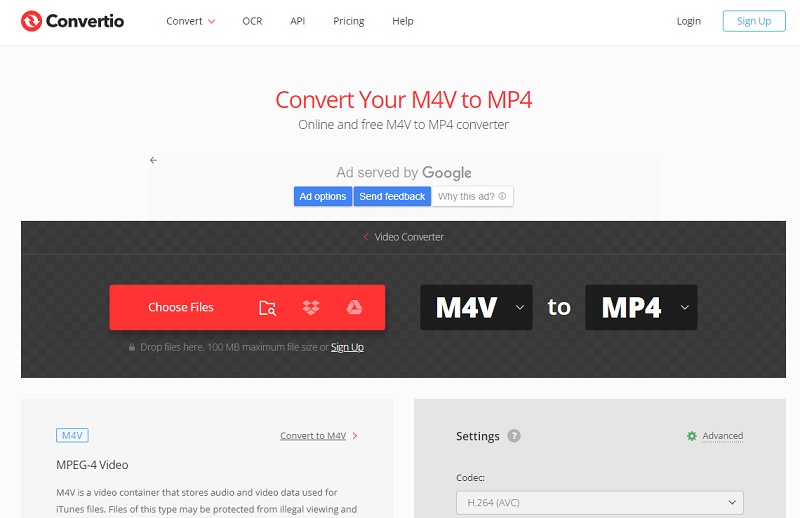Click the 'Ad served by Google' text
Screen dimensions: 800x518
coord(404,172)
